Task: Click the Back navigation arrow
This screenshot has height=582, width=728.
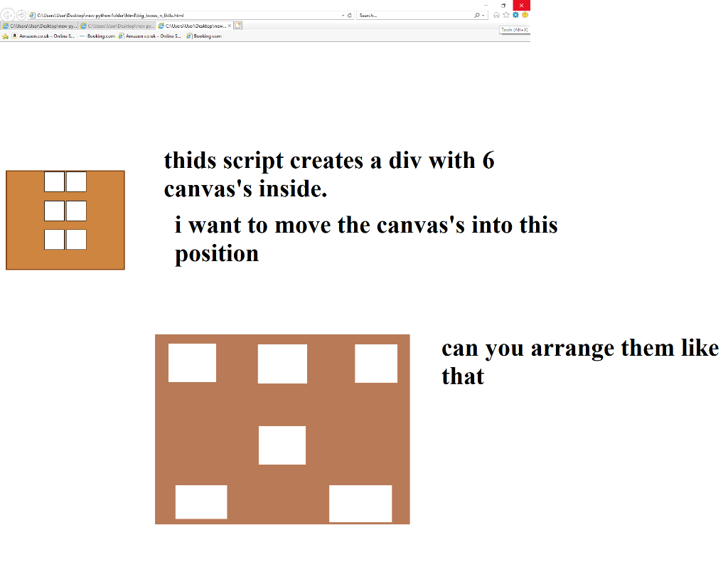Action: coord(6,14)
